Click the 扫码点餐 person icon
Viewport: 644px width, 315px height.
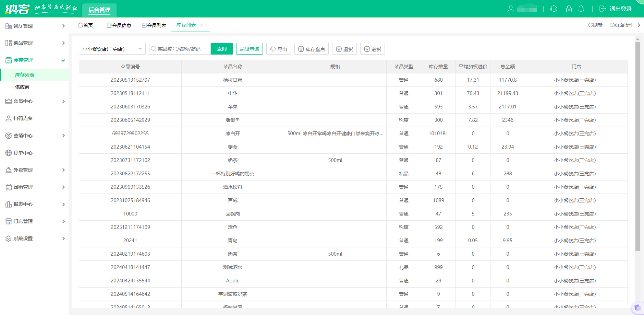(x=9, y=118)
